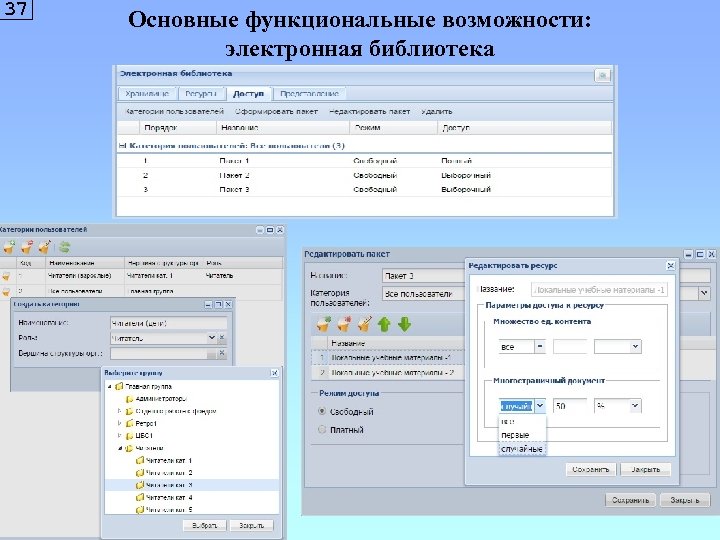Select the Платный access mode radio button

tap(322, 429)
